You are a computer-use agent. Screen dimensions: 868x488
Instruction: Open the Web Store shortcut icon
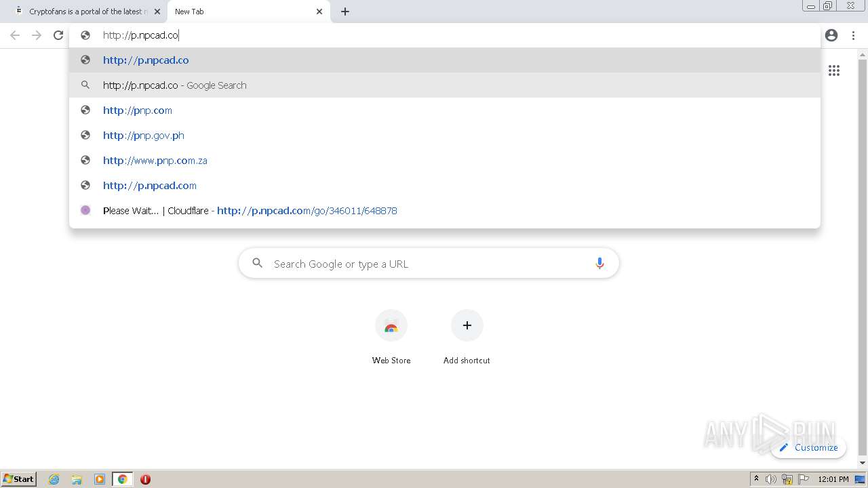pyautogui.click(x=391, y=326)
